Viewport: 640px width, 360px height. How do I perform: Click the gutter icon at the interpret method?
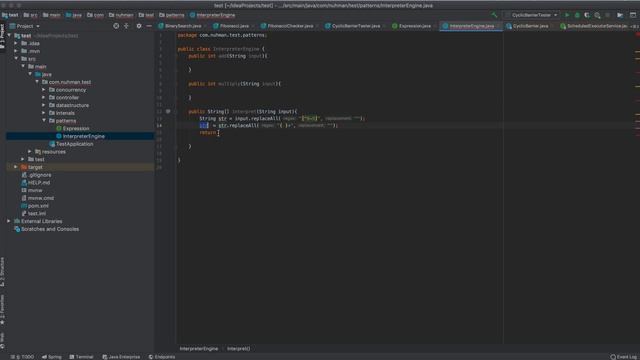point(168,111)
